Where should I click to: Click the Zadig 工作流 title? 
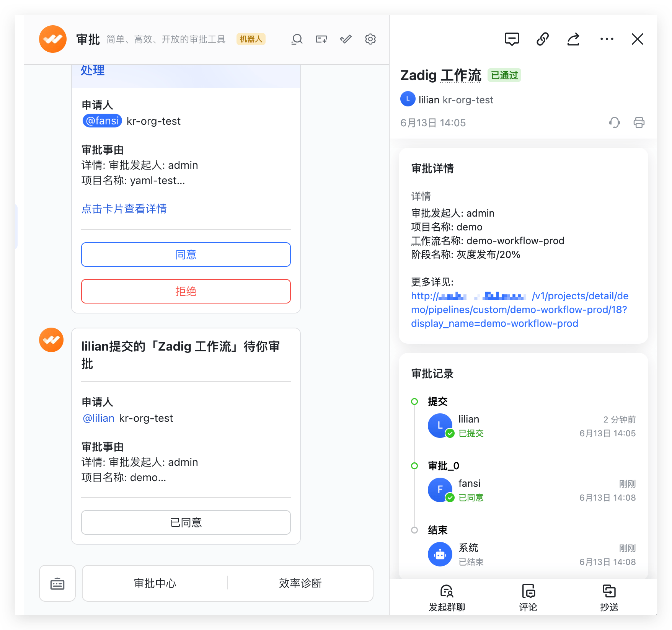click(x=441, y=75)
